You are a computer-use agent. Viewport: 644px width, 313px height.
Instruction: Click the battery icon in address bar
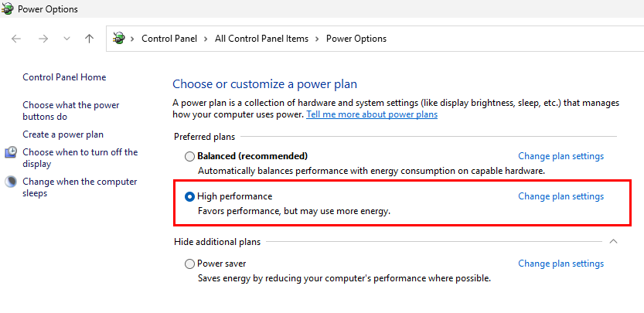[119, 39]
